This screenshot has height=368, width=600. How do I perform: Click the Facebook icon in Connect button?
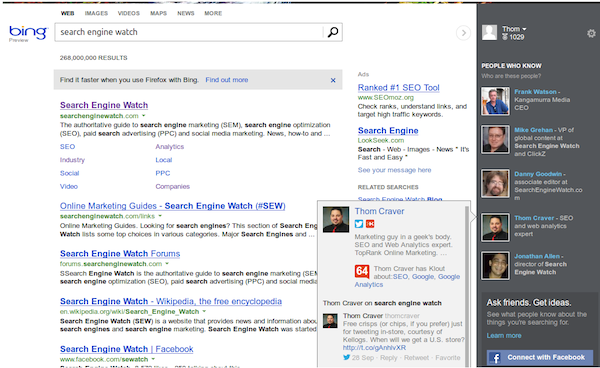click(496, 358)
